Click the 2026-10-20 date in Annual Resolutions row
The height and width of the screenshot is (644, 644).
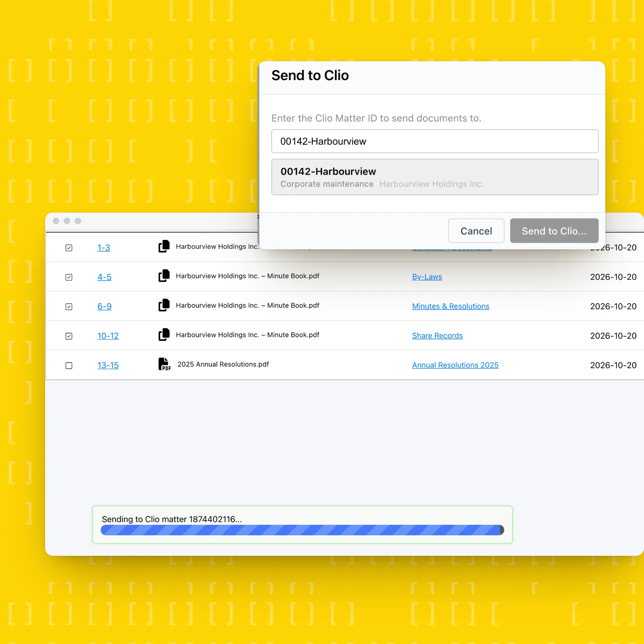coord(613,365)
